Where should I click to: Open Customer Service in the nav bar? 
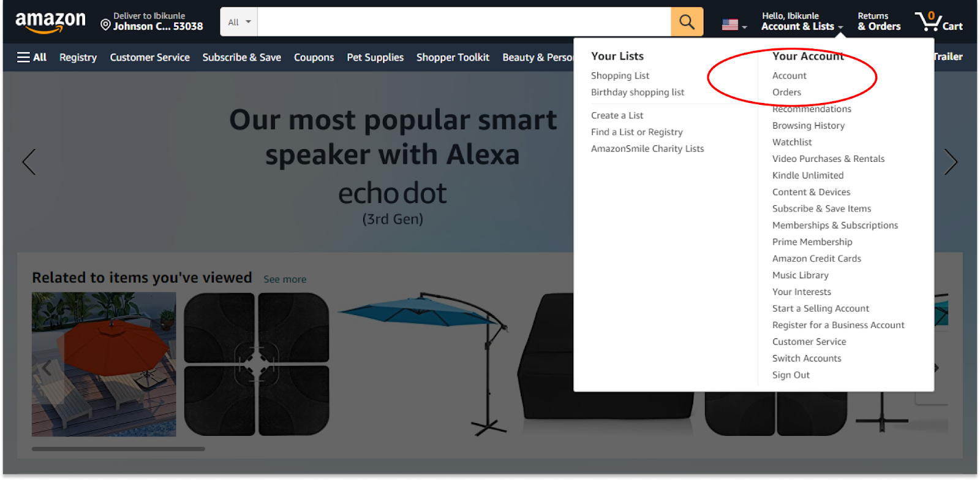tap(149, 57)
